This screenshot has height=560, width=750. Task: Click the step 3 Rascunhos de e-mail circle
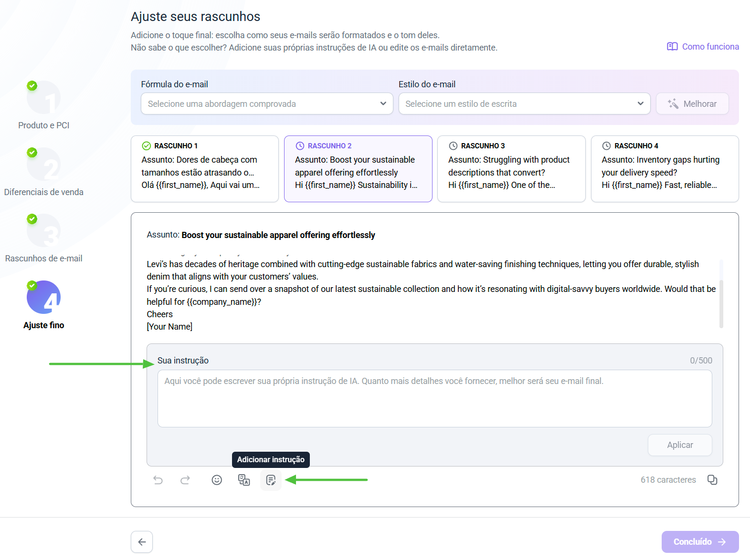point(44,230)
